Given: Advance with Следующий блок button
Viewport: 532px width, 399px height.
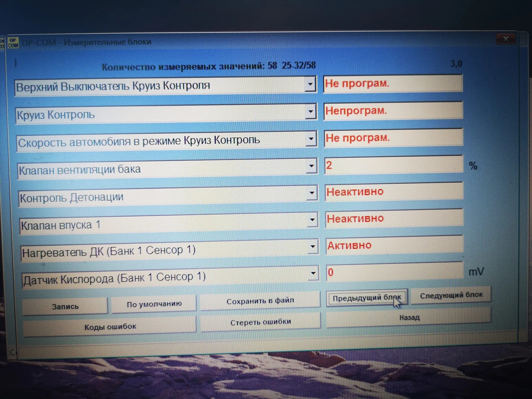Looking at the screenshot, I should pos(451,295).
